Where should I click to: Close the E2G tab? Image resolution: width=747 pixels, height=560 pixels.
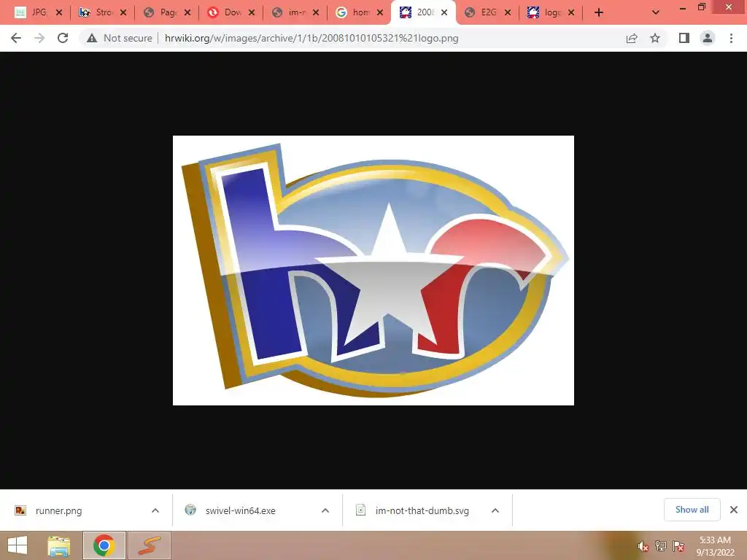508,12
